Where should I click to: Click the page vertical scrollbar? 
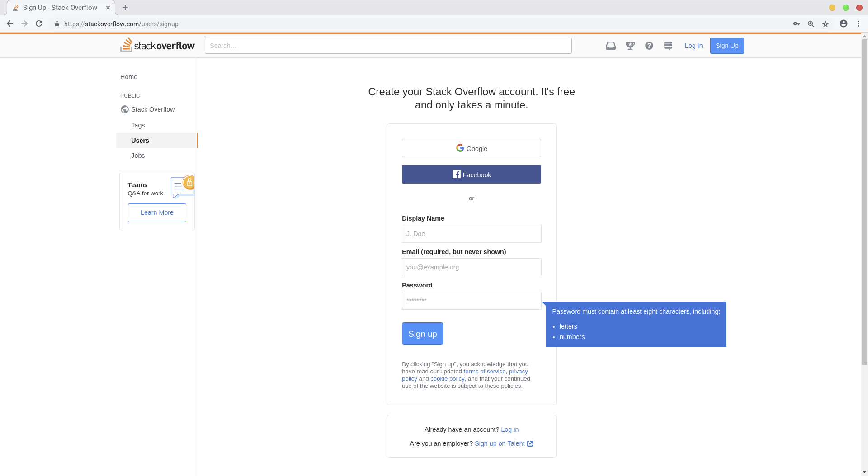pos(864,202)
